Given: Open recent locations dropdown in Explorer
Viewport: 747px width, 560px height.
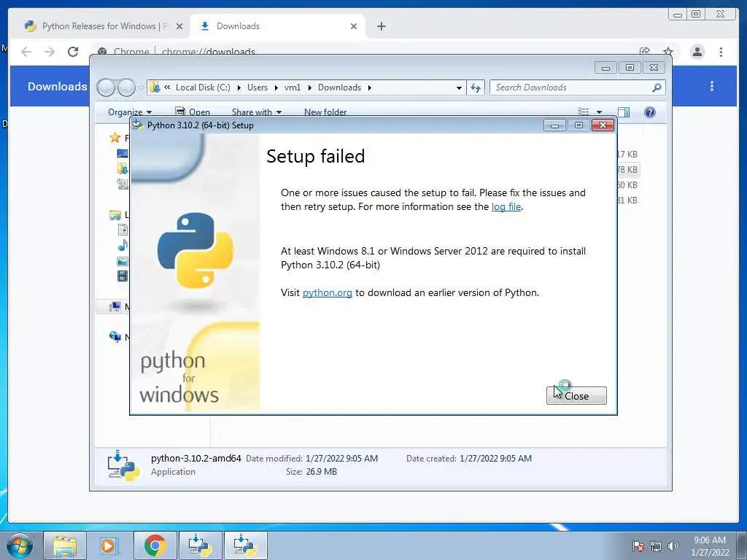Looking at the screenshot, I should [x=141, y=88].
